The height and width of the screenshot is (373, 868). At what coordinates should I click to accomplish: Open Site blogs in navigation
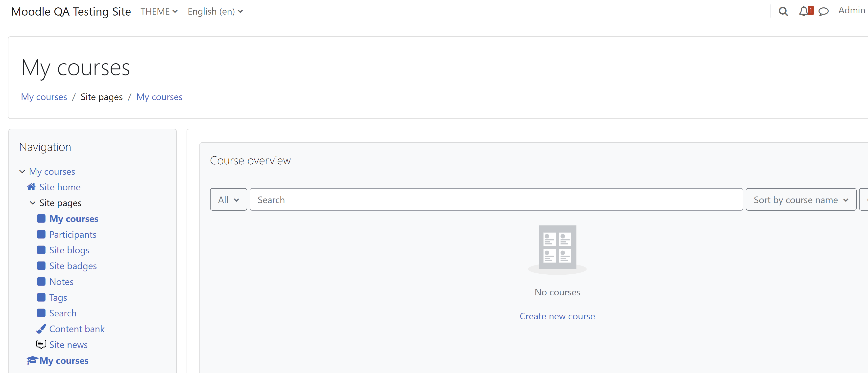pos(70,250)
